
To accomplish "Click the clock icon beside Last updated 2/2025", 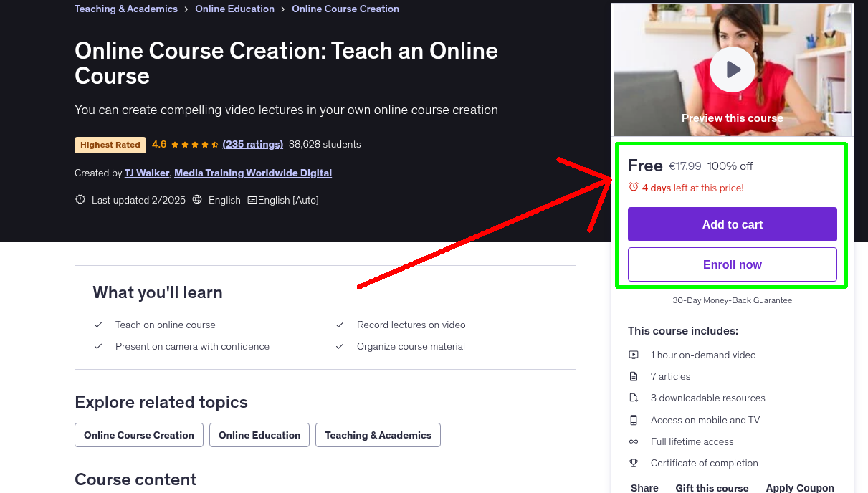I will (80, 199).
